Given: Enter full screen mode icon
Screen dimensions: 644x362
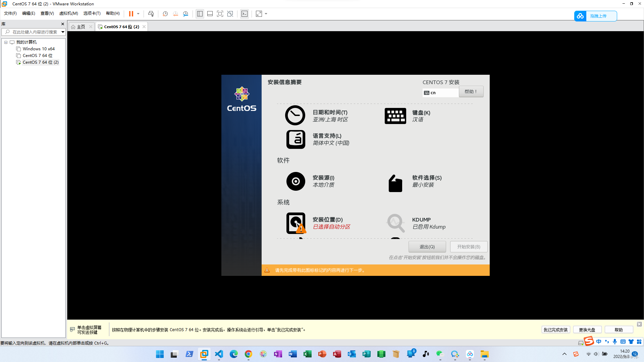Looking at the screenshot, I should tap(220, 14).
